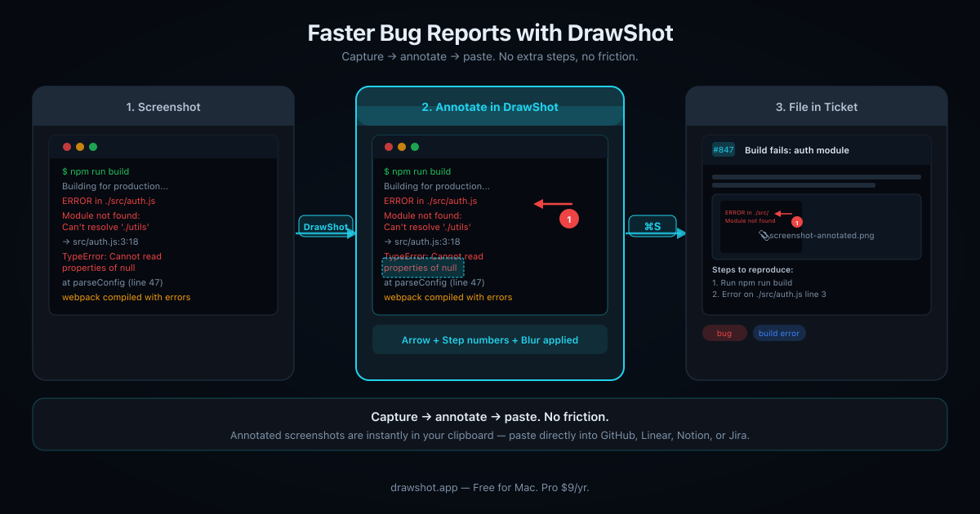Image resolution: width=980 pixels, height=514 pixels.
Task: Click "$ npm run build" in the Annotate panel
Action: (x=417, y=171)
